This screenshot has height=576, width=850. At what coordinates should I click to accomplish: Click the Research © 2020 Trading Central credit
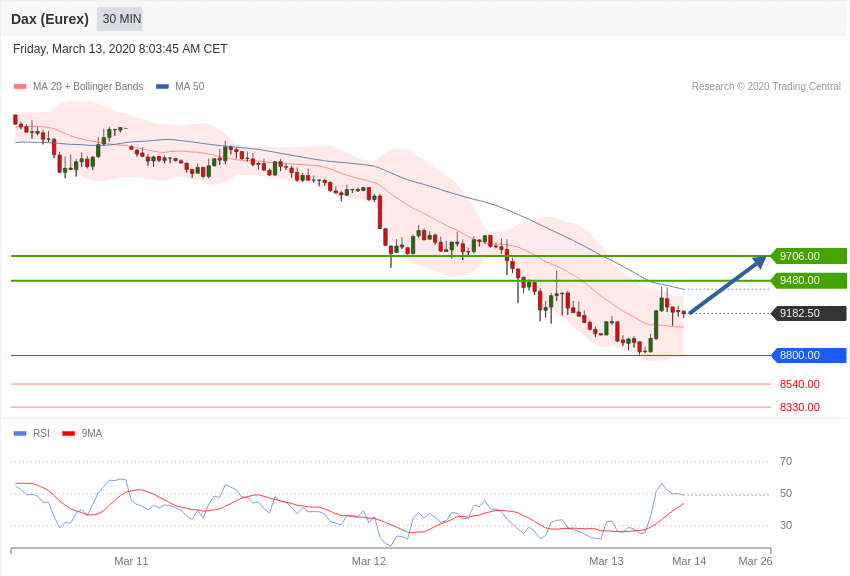point(766,86)
